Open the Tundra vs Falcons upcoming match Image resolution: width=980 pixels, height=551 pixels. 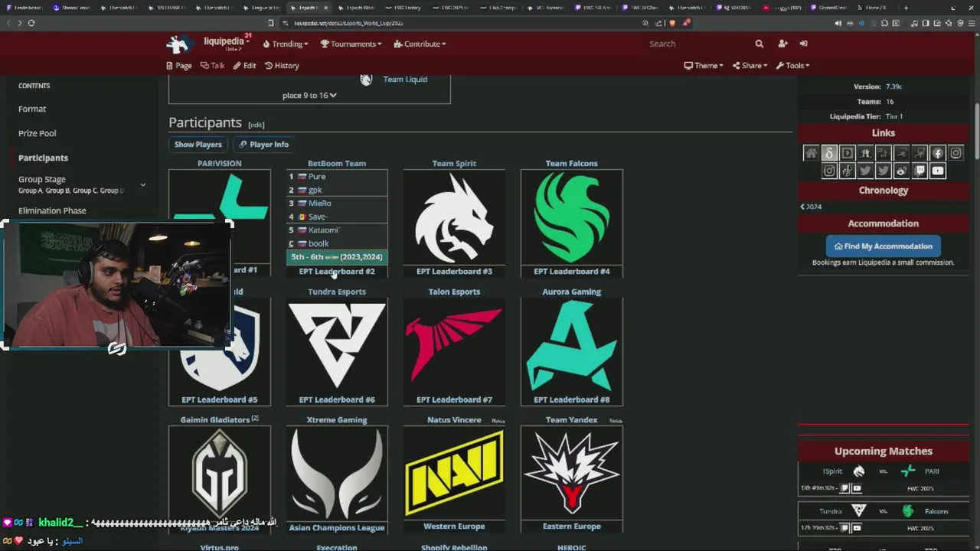[883, 519]
